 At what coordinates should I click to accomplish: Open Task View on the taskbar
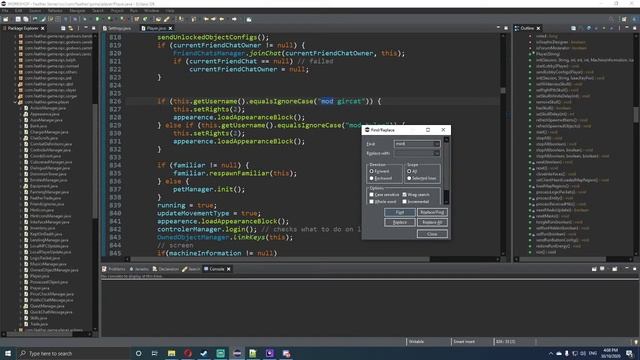155,353
